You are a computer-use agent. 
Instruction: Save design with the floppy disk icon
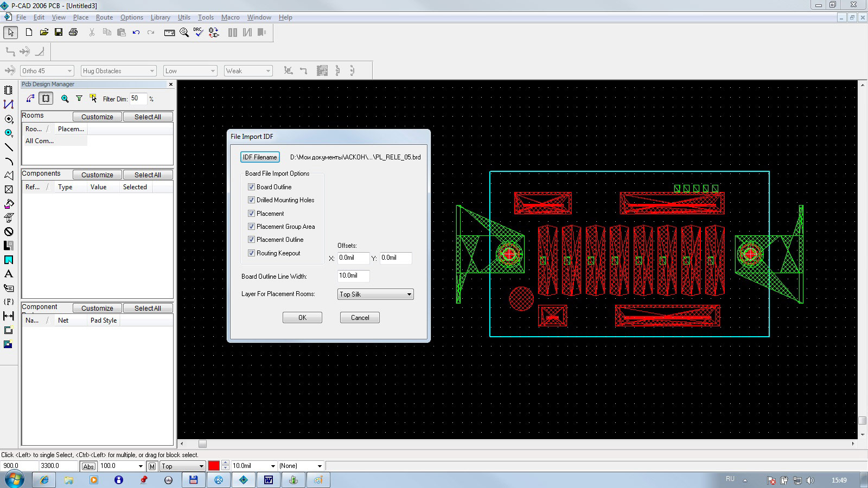pos(59,33)
